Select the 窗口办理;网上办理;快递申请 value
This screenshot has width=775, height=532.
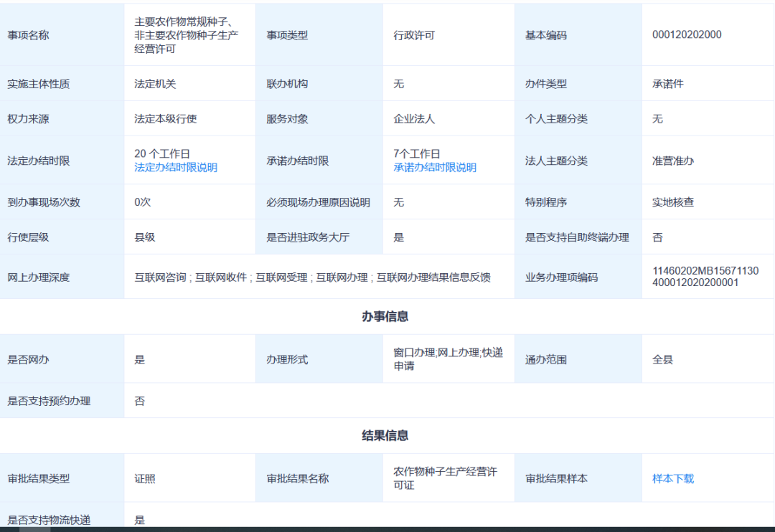point(448,359)
